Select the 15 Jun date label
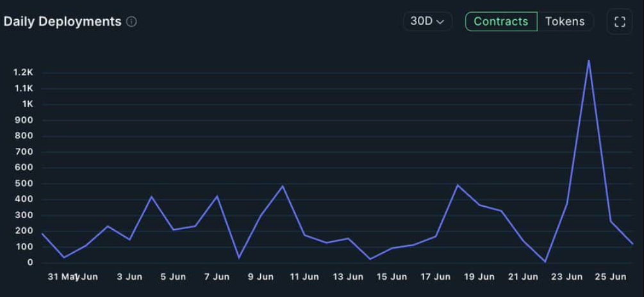The image size is (644, 297). coord(392,277)
